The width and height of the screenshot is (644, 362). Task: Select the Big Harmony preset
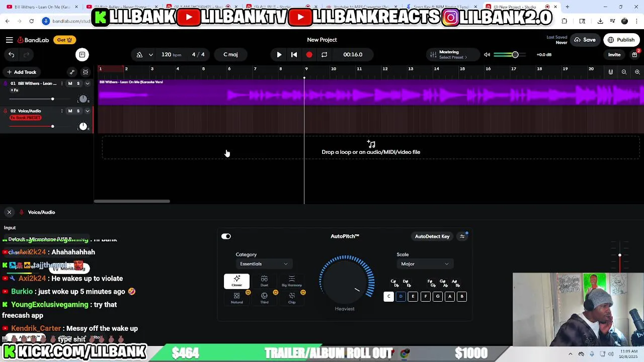[292, 282]
